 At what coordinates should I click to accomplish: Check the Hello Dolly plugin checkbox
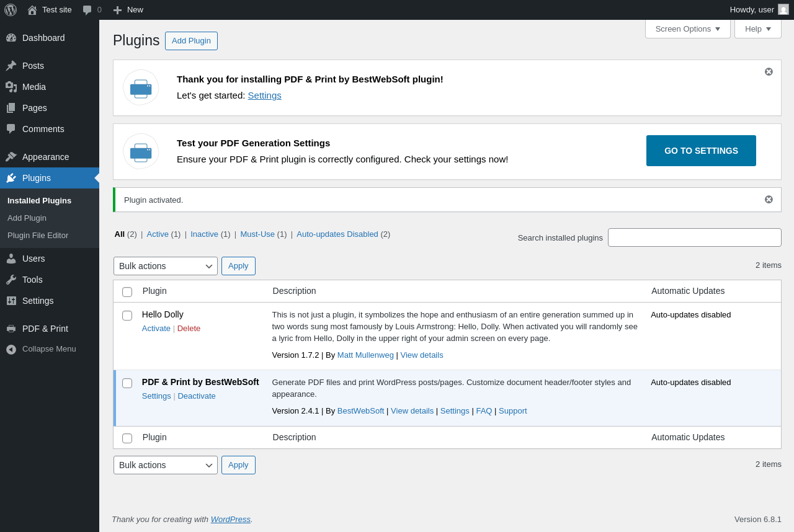coord(127,316)
